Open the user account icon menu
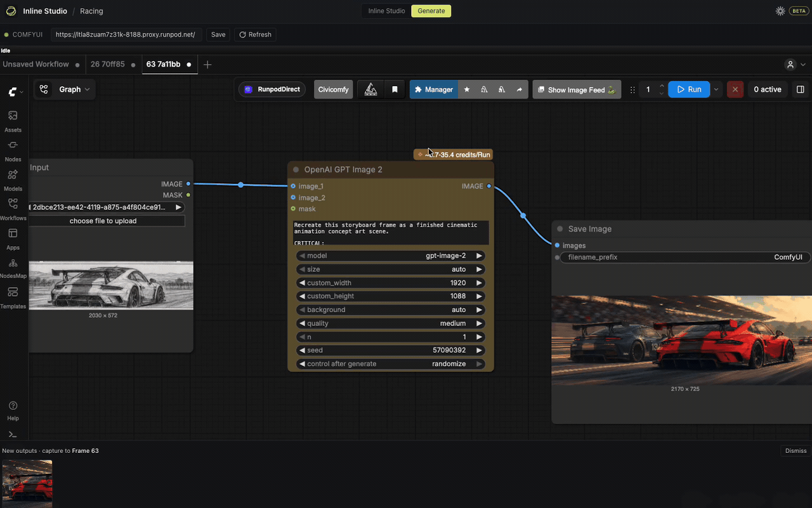 click(x=790, y=65)
